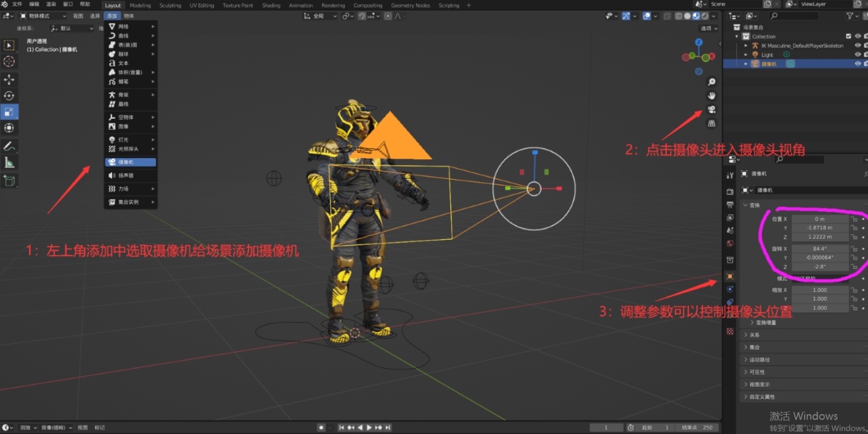Switch to the Modeling workspace tab

pyautogui.click(x=140, y=5)
